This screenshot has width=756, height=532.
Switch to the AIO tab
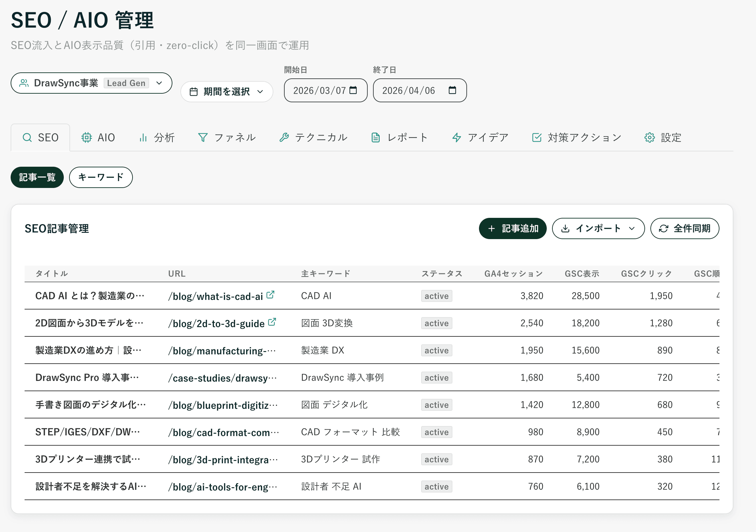(x=98, y=137)
